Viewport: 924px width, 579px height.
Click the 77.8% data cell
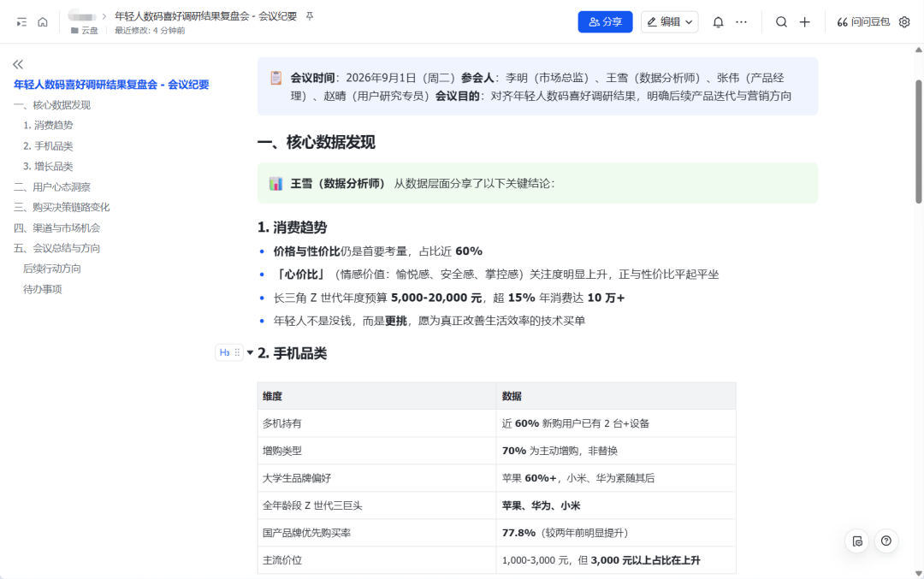click(616, 533)
